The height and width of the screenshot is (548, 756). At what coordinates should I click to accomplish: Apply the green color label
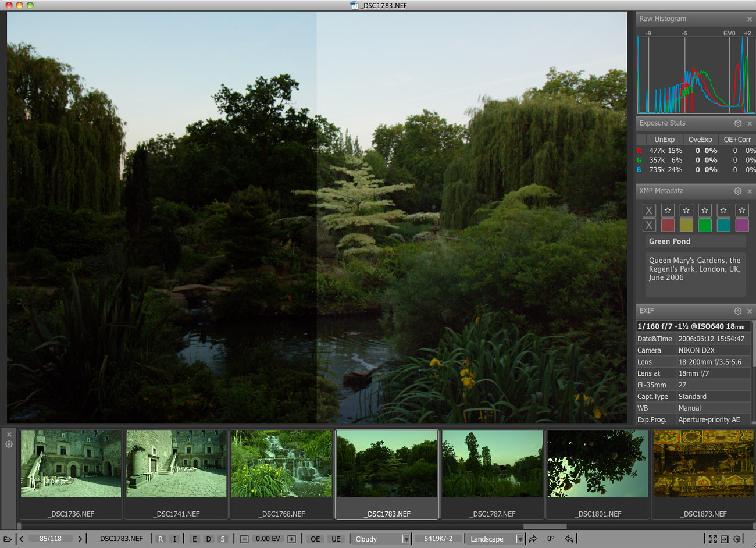705,225
